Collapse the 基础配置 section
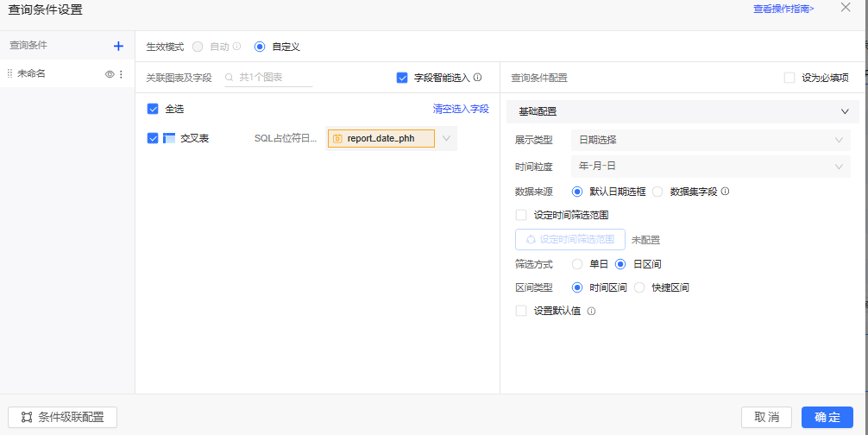The image size is (868, 435). click(844, 111)
